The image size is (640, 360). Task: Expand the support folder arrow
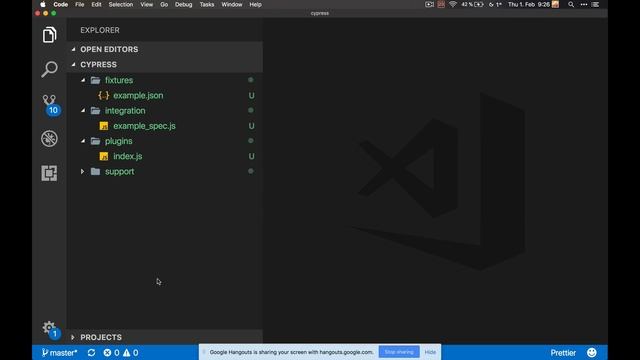[x=82, y=171]
